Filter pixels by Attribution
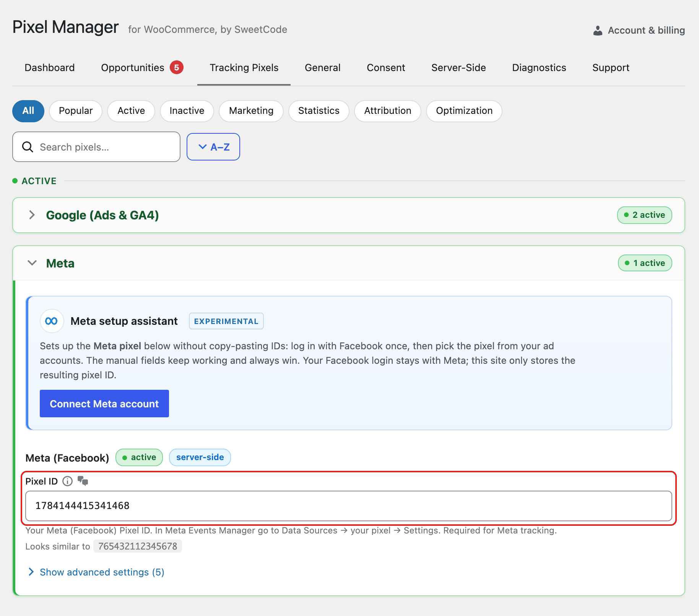Viewport: 699px width, 616px height. point(388,111)
